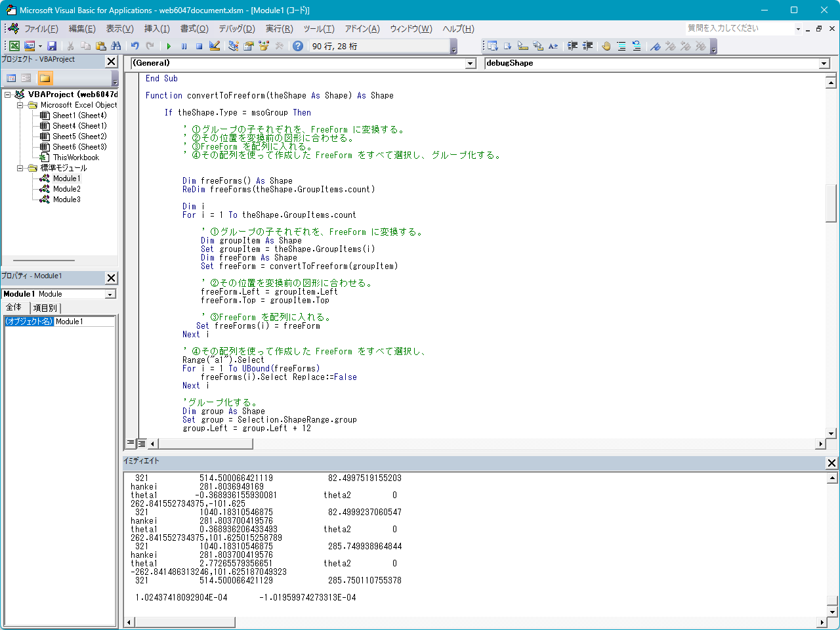Screen dimensions: 840x630
Task: Collapse the 標準モジュール folder node
Action: (20, 168)
